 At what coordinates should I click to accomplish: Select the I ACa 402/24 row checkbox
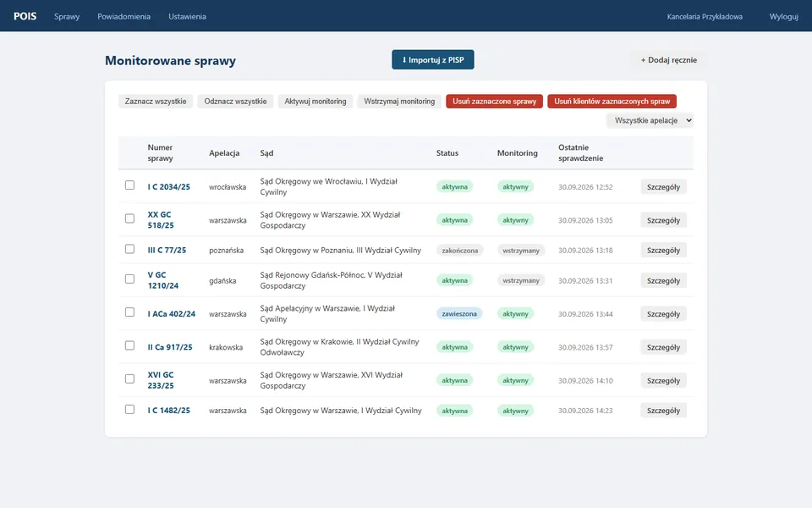(x=129, y=312)
